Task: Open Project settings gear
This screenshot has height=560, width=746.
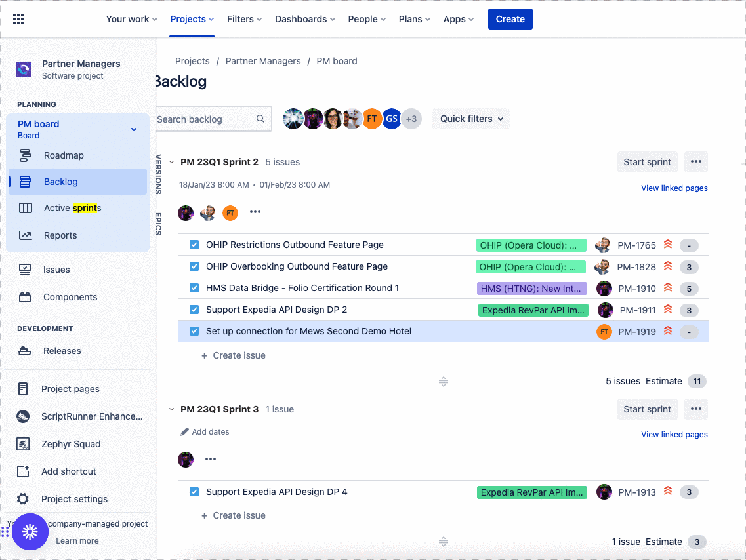Action: pos(23,498)
